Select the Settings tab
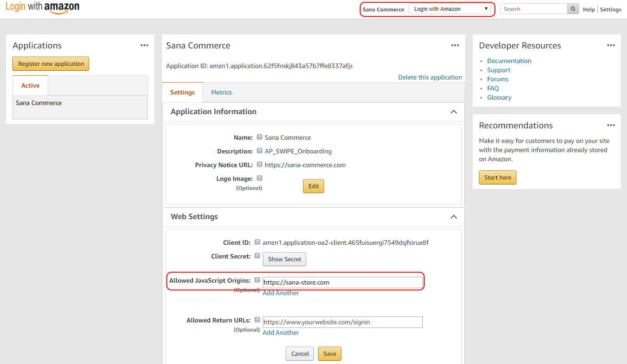The width and height of the screenshot is (627, 364). pos(182,92)
